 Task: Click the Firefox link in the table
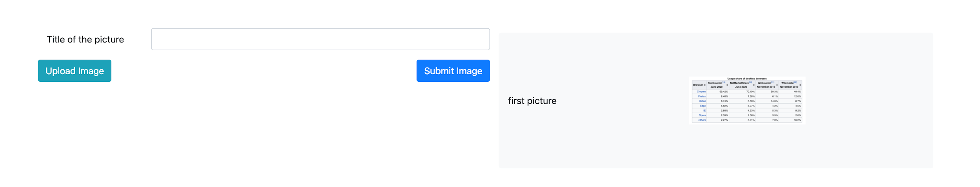(702, 96)
